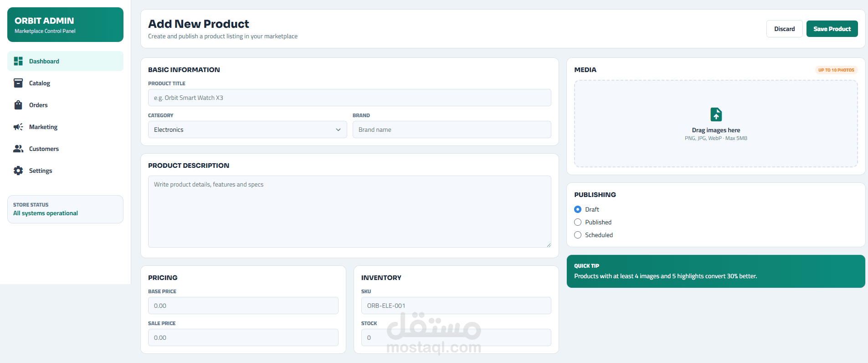Screen dimensions: 868x363
Task: Click the Discard button
Action: click(x=784, y=29)
